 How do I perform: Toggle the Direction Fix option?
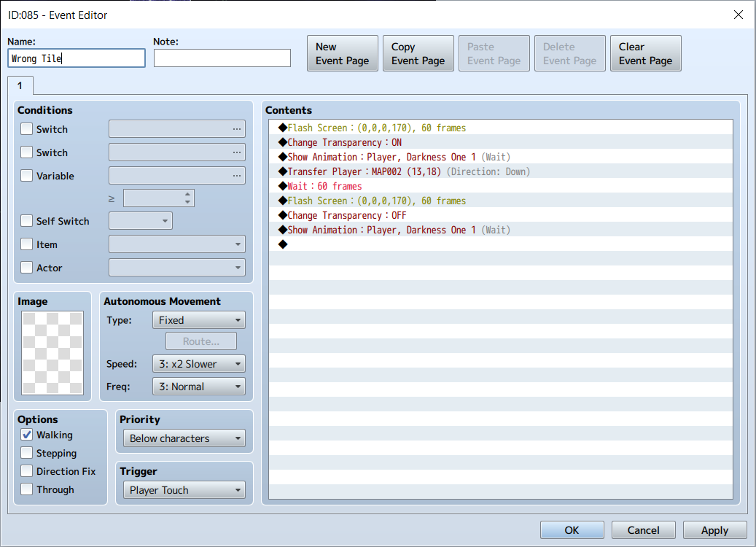26,471
